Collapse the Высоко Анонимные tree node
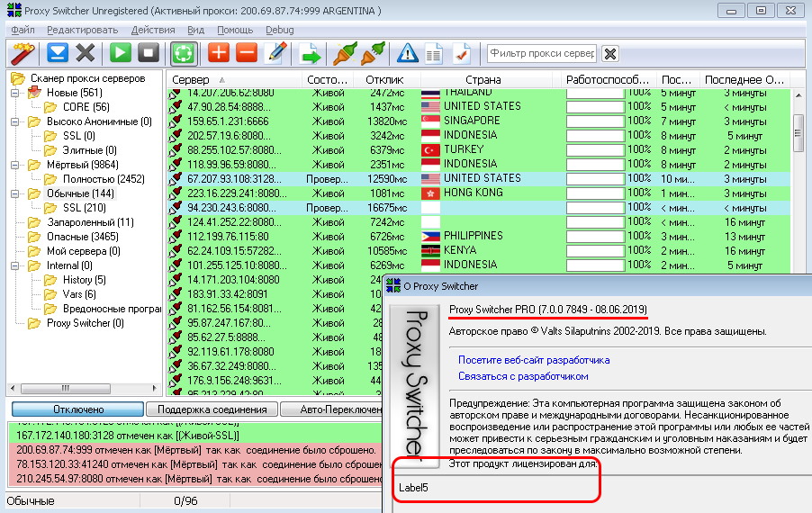The height and width of the screenshot is (513, 812). tap(15, 122)
